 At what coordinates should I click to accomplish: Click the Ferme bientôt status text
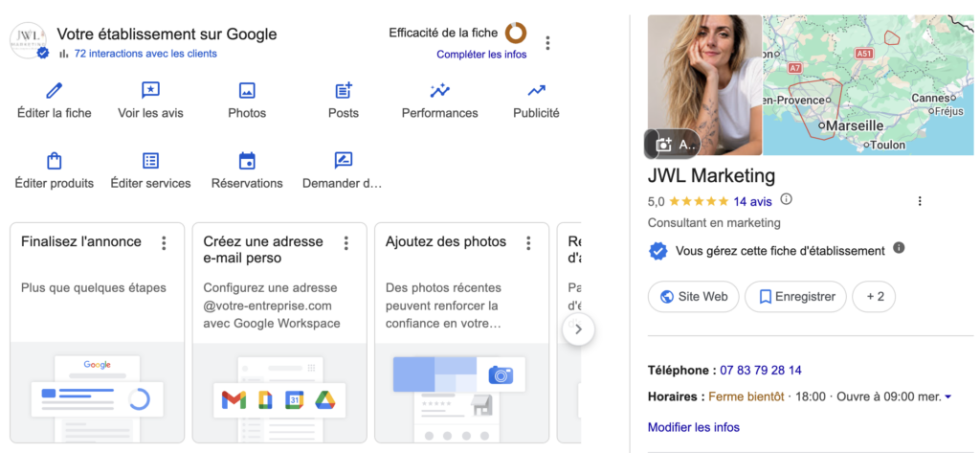coord(746,396)
